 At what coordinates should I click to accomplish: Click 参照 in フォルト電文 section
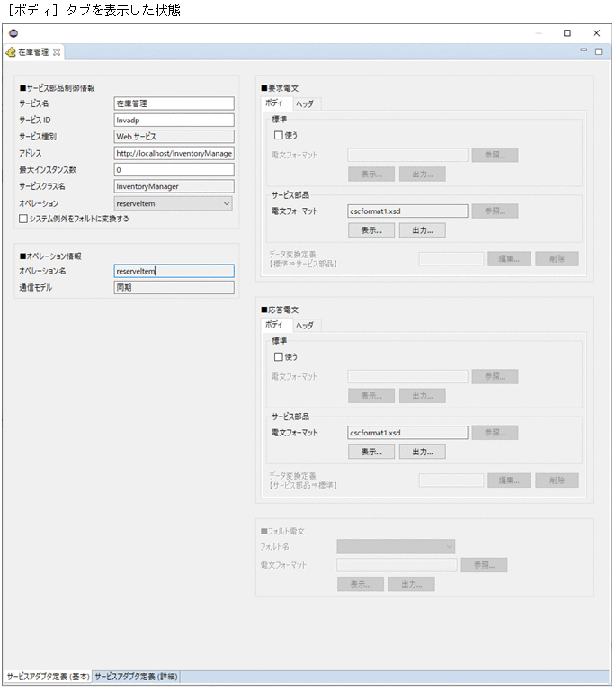pos(484,565)
